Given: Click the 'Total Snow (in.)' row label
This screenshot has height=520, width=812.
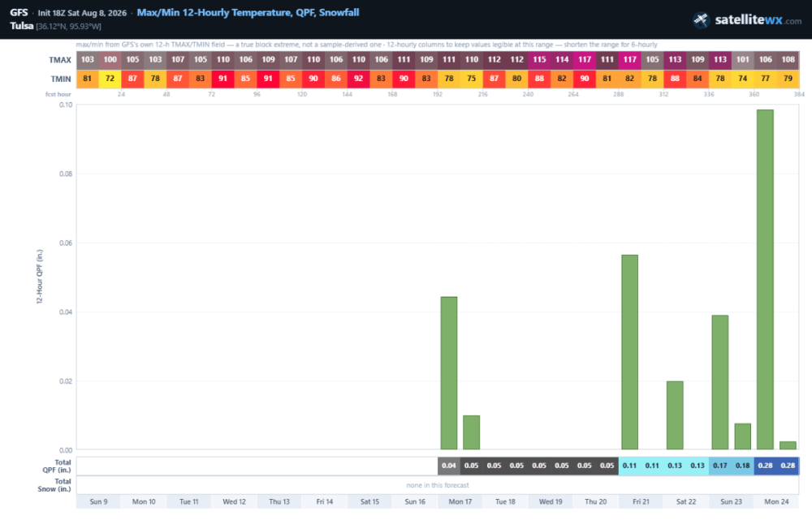Looking at the screenshot, I should point(54,485).
